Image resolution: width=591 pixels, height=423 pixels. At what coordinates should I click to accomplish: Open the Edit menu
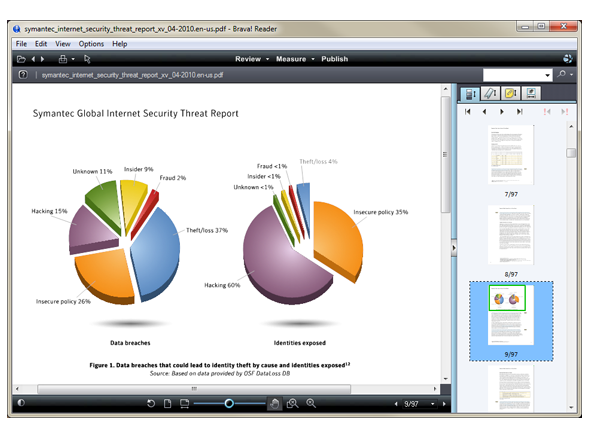41,44
